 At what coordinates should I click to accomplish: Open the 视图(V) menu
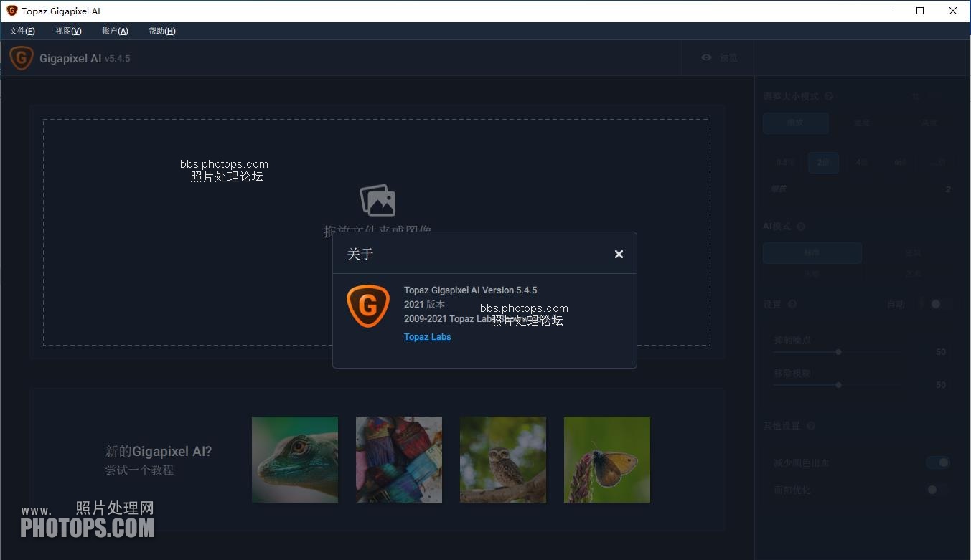68,31
